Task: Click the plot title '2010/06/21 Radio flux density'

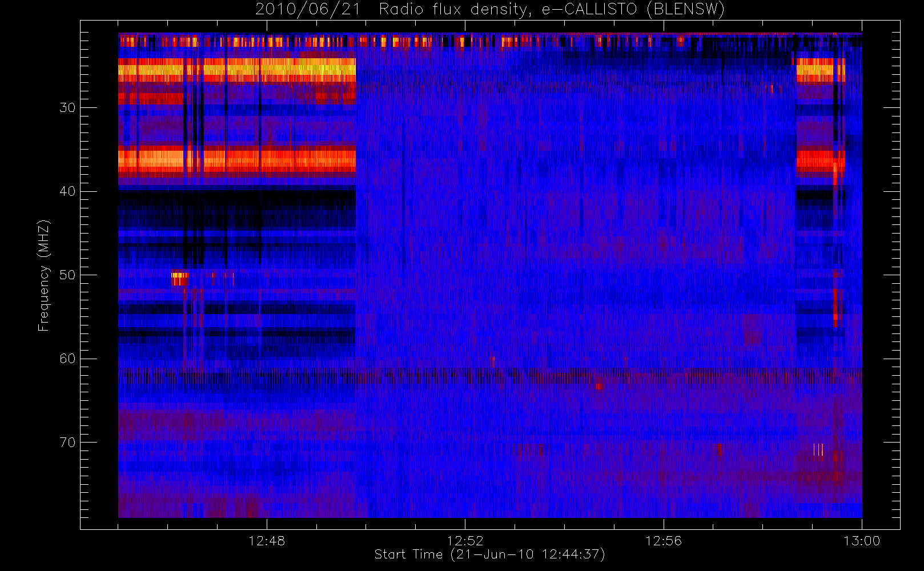Action: coord(490,10)
